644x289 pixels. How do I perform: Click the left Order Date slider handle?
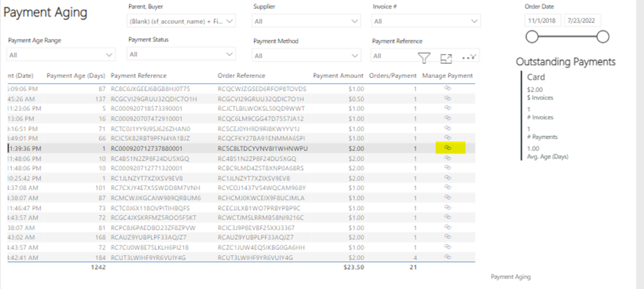532,38
